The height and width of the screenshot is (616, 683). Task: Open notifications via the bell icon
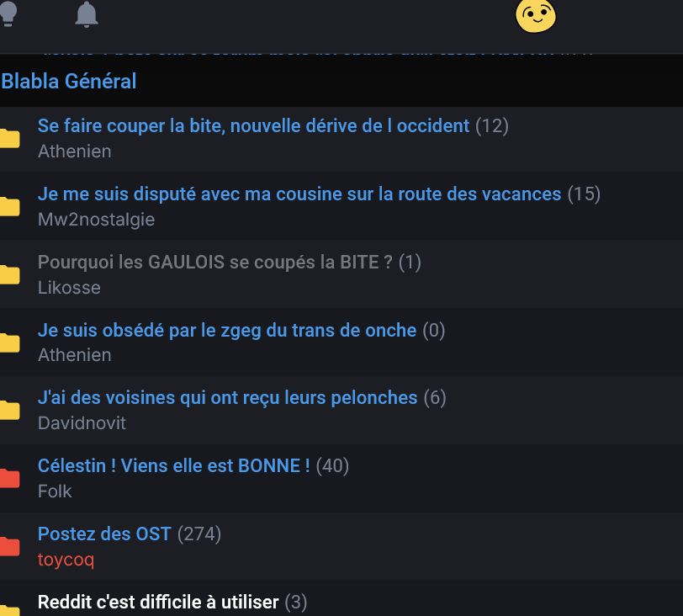87,13
